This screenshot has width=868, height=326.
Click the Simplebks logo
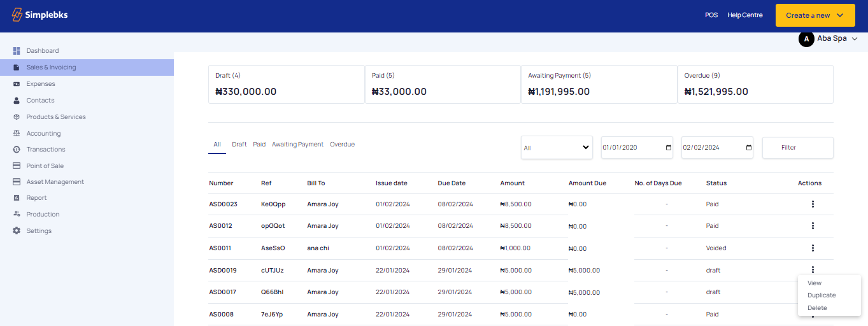[x=39, y=15]
